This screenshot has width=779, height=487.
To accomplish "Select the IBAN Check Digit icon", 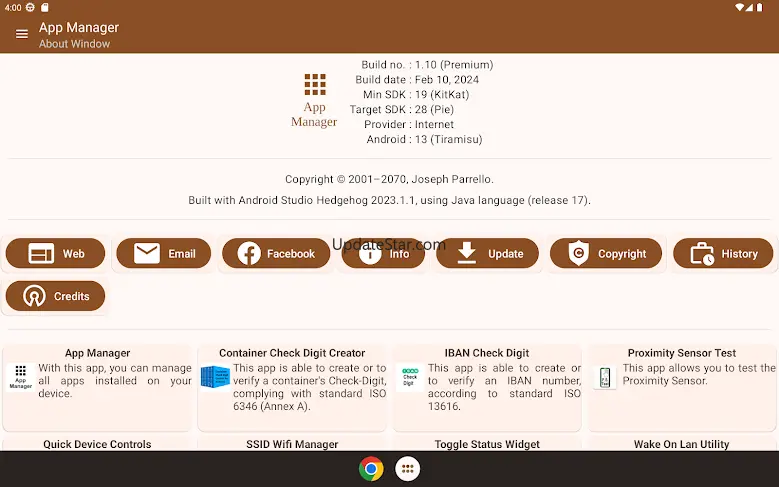I will tap(410, 378).
